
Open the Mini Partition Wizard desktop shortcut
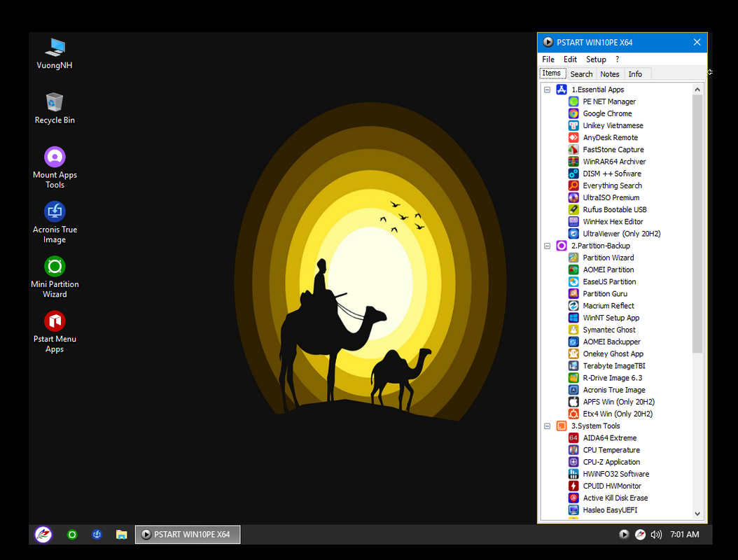coord(55,276)
